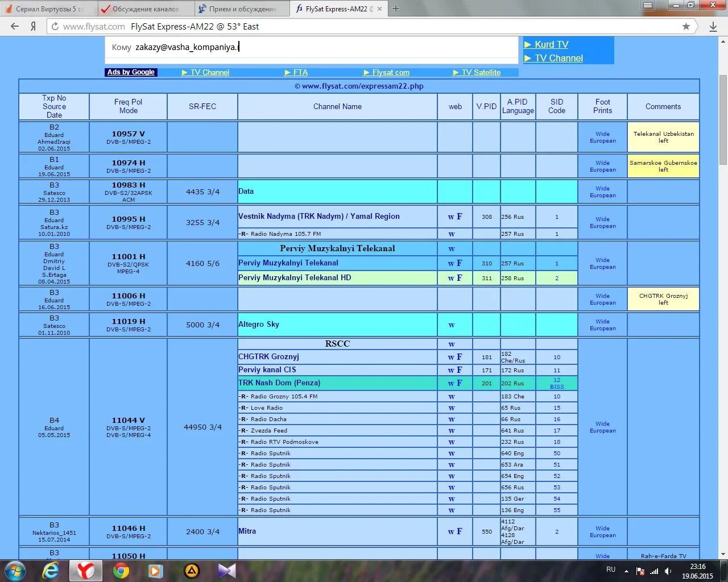
Task: Click the Radio Grozny 105.4 FM row
Action: pyautogui.click(x=337, y=396)
